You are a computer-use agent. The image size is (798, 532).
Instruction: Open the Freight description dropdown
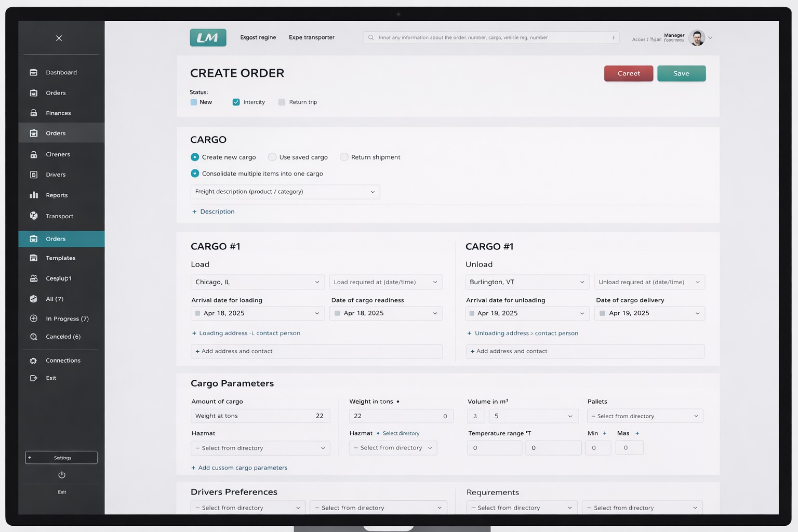coord(285,192)
